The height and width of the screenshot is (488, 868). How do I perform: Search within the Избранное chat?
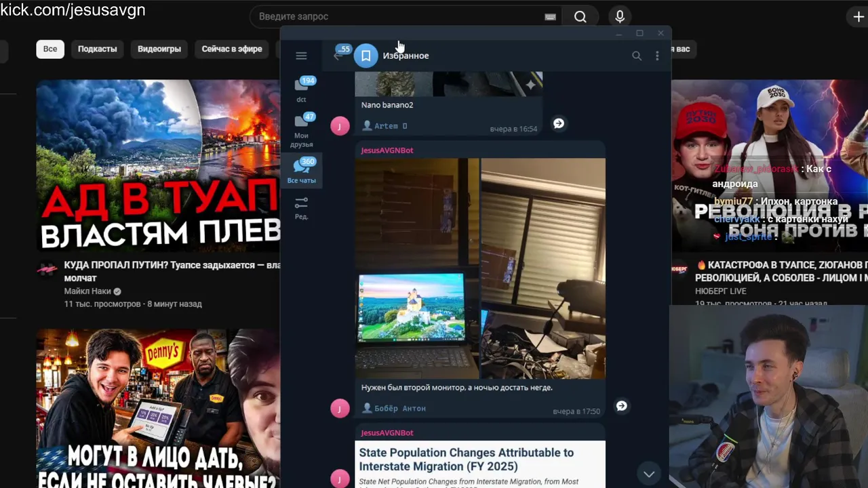pos(637,56)
